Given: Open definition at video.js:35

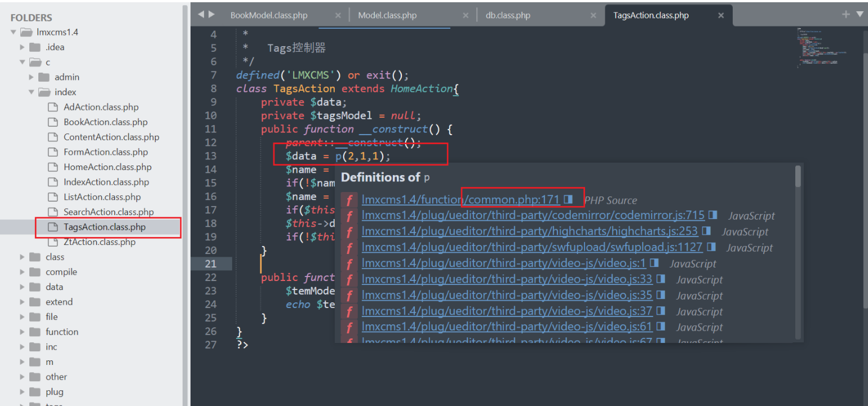Looking at the screenshot, I should tap(507, 295).
